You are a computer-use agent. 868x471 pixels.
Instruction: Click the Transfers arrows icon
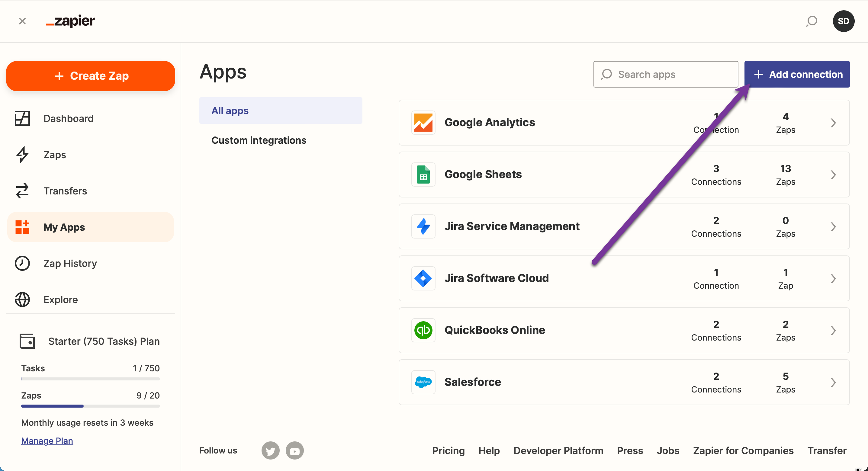tap(22, 191)
